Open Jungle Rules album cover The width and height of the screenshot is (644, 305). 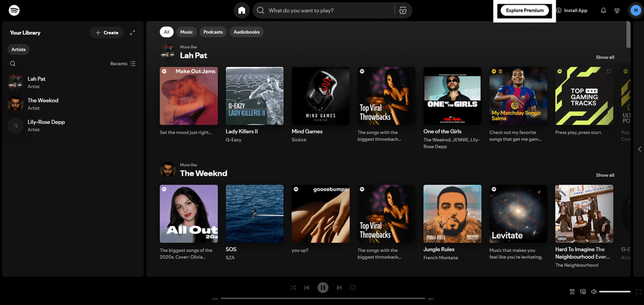tap(452, 214)
